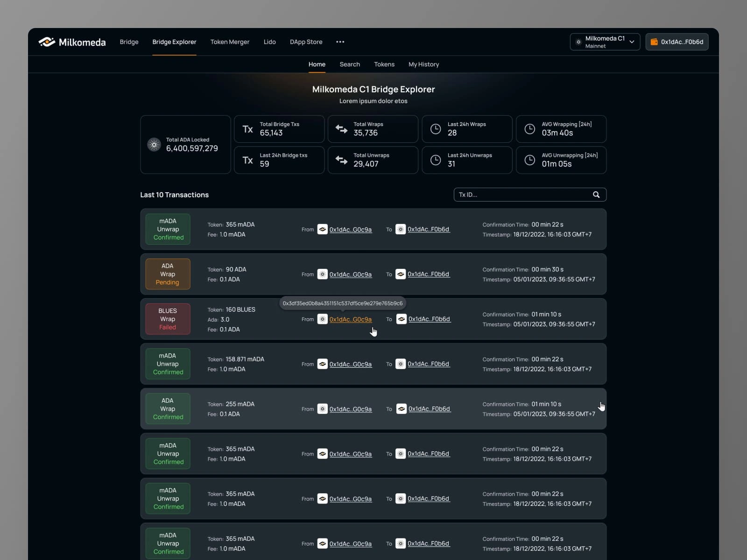Click the Tx icon of Last 24h Bridge txs

coord(248,160)
